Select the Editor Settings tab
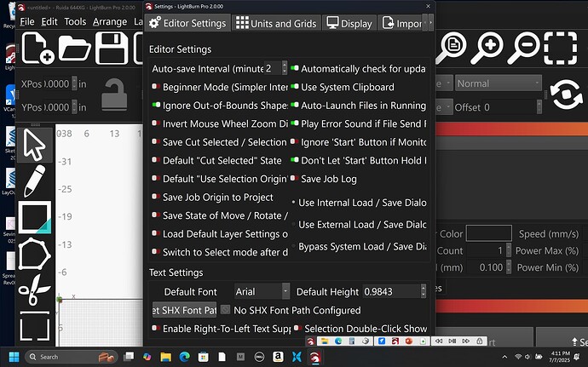 [187, 23]
